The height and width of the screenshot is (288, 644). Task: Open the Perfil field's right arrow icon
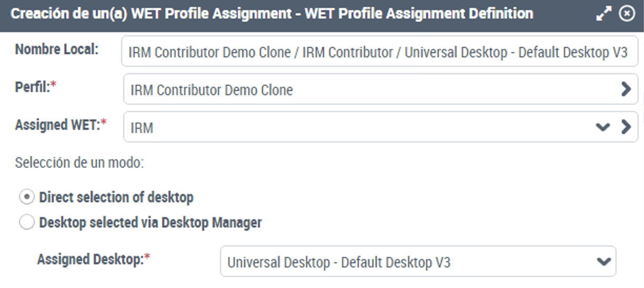tap(626, 89)
